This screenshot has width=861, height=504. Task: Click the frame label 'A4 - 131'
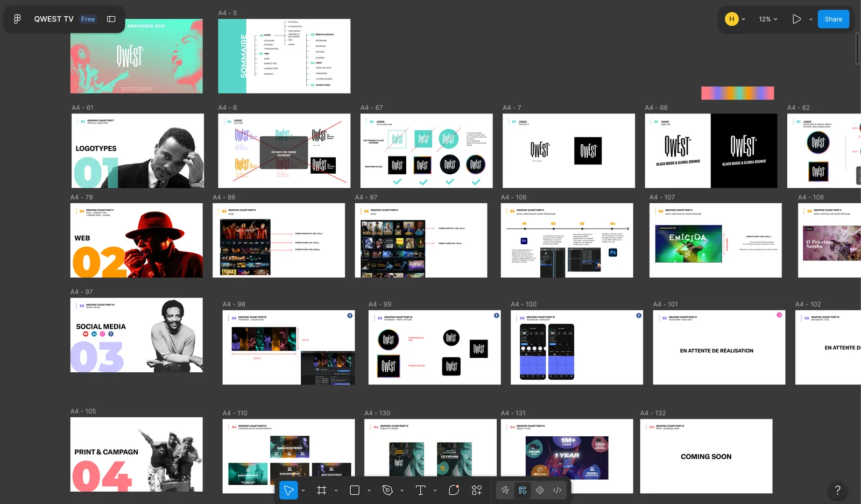click(x=513, y=413)
